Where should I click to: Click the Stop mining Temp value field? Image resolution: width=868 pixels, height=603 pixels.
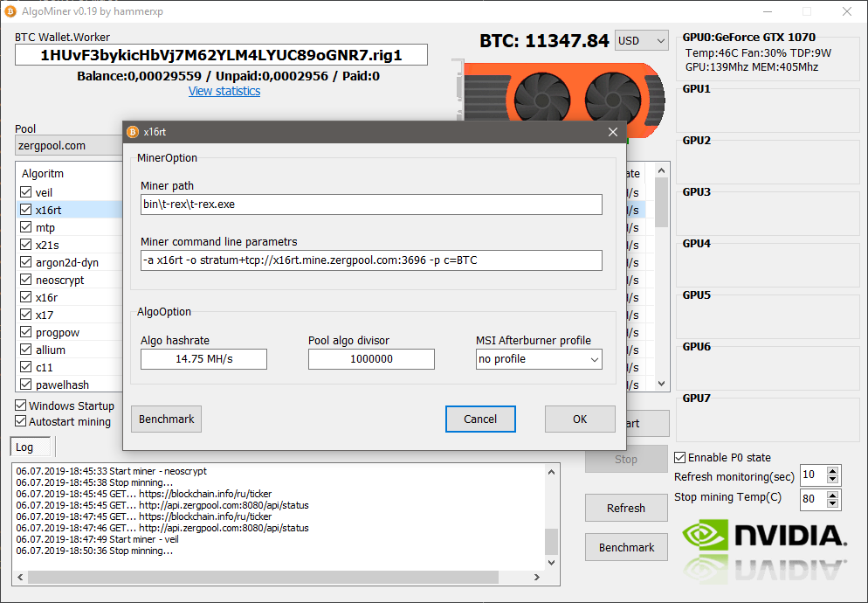(x=814, y=499)
